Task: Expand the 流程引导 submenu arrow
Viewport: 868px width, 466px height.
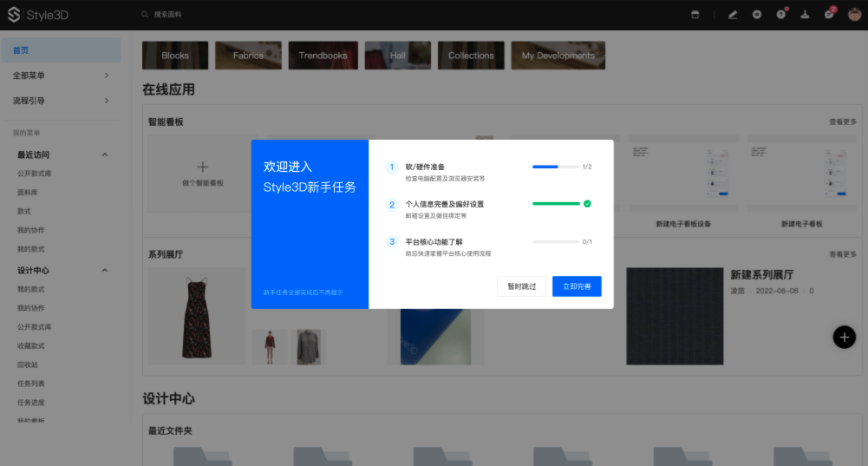Action: (x=107, y=101)
